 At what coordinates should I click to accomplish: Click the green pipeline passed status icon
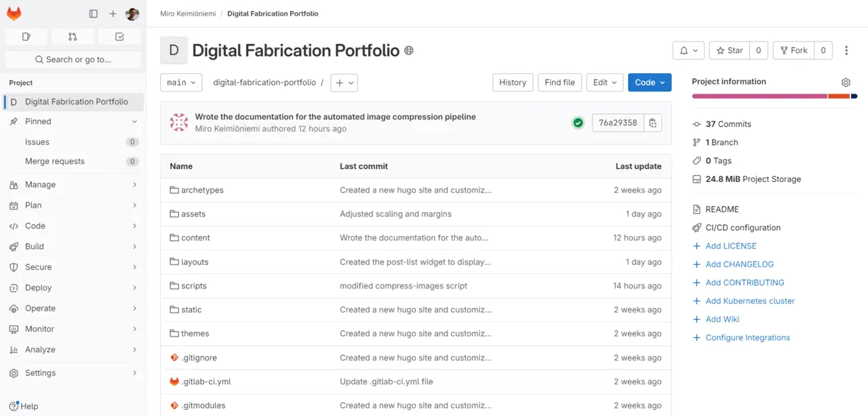(x=578, y=123)
